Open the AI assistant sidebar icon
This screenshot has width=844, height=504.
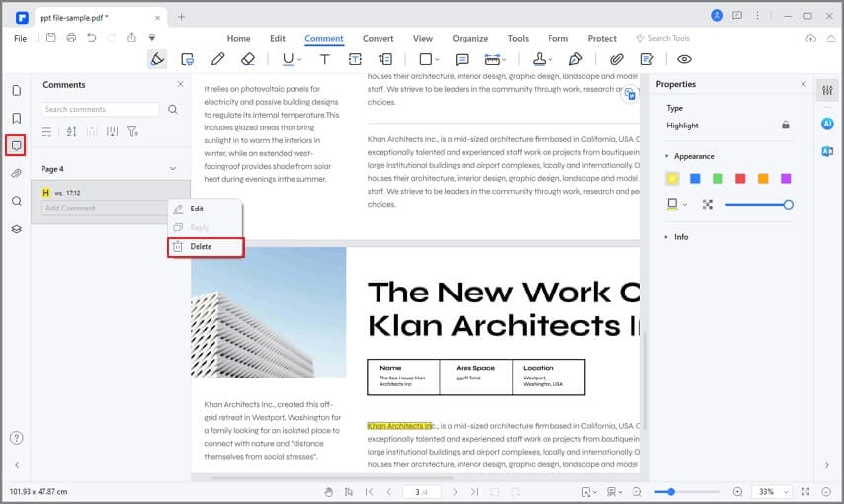point(827,124)
